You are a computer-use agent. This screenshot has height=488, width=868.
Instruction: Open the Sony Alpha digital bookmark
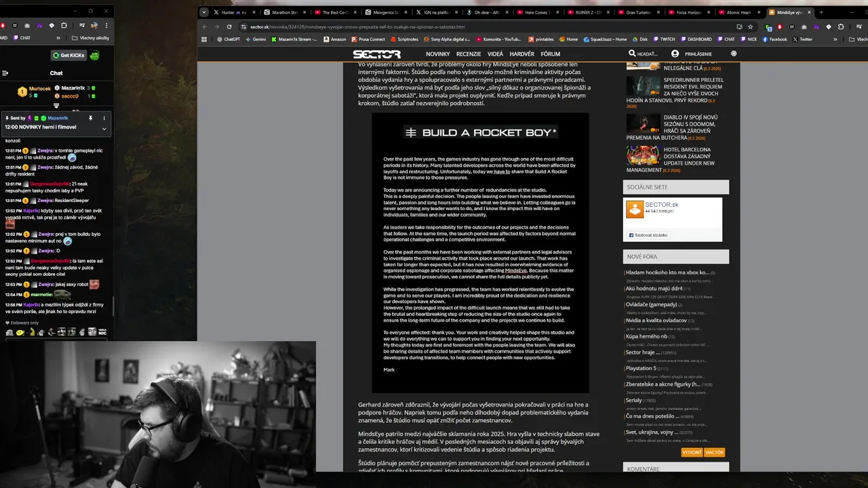(446, 39)
